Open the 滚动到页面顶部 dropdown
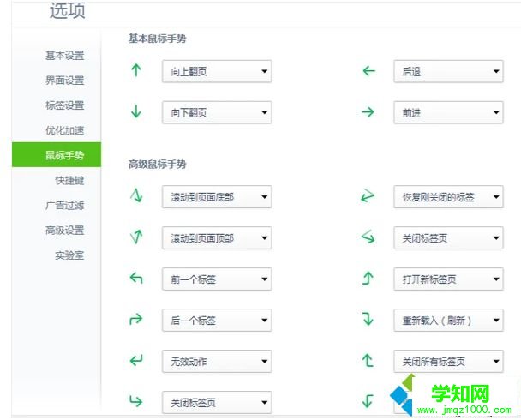The height and width of the screenshot is (420, 521). [216, 238]
